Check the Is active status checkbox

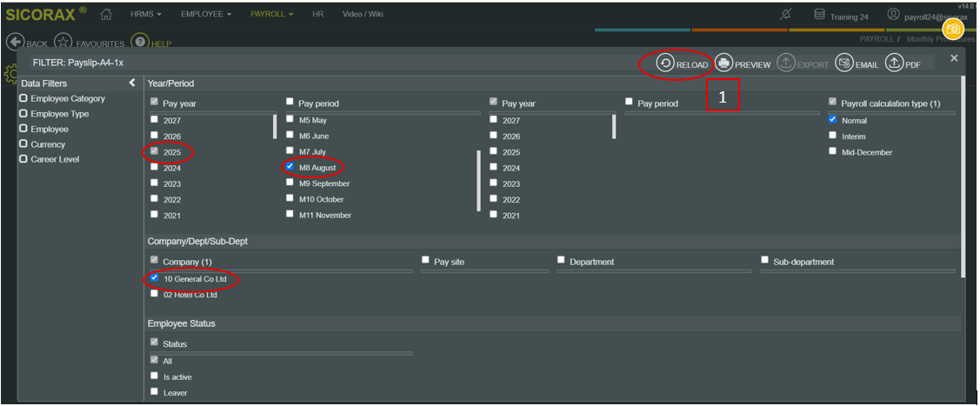pos(155,376)
